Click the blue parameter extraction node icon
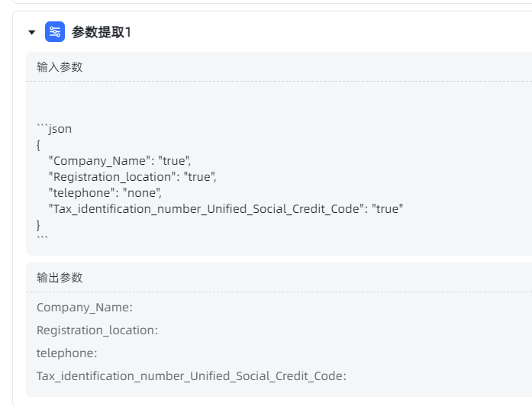Image resolution: width=532 pixels, height=406 pixels. click(55, 32)
